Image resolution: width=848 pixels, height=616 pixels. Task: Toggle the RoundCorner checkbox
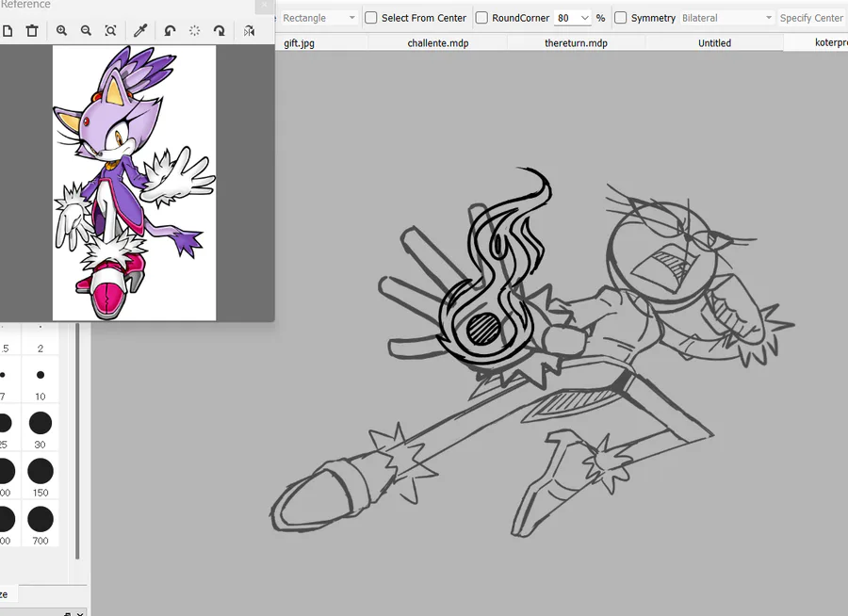[481, 18]
